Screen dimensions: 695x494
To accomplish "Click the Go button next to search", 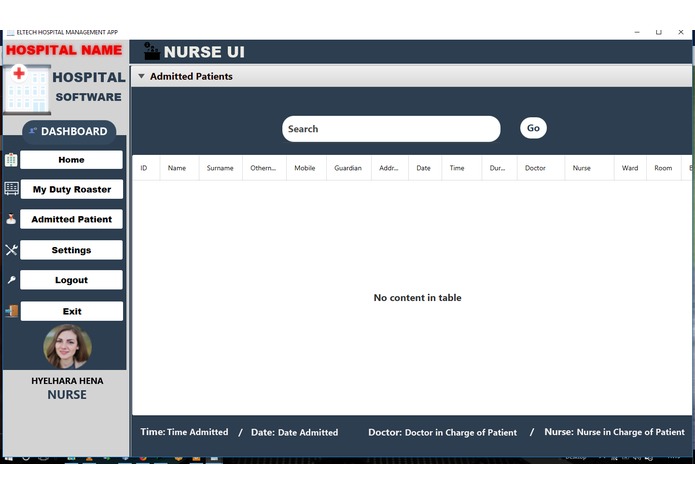I will click(x=533, y=128).
